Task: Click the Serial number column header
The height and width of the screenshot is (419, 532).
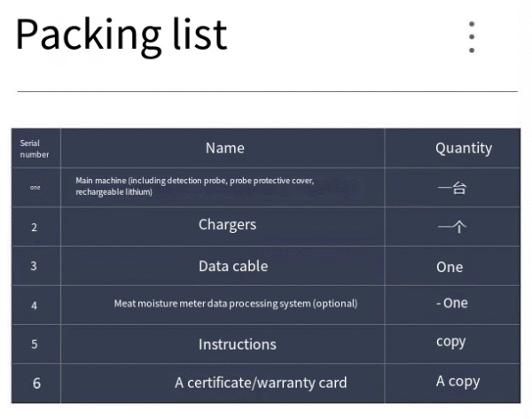Action: 35,148
